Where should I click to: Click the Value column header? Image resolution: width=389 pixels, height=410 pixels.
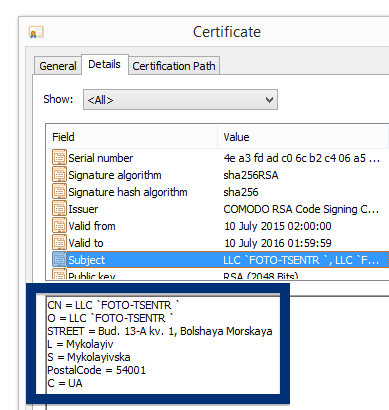[x=303, y=137]
